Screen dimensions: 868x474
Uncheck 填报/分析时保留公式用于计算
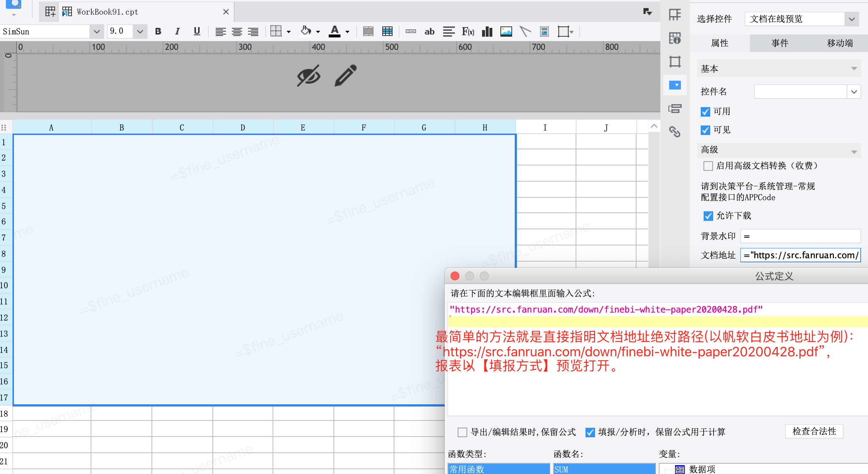coord(590,432)
